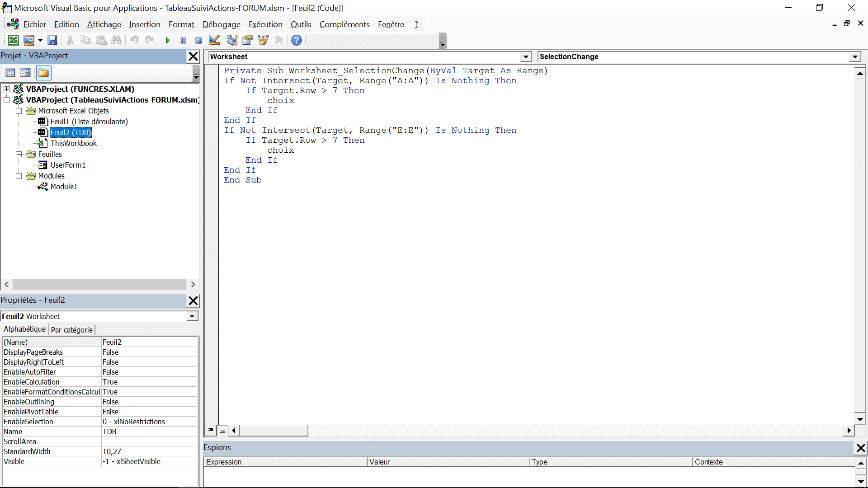The height and width of the screenshot is (488, 868).
Task: Switch to Procedure View at code window bottom
Action: pyautogui.click(x=211, y=430)
